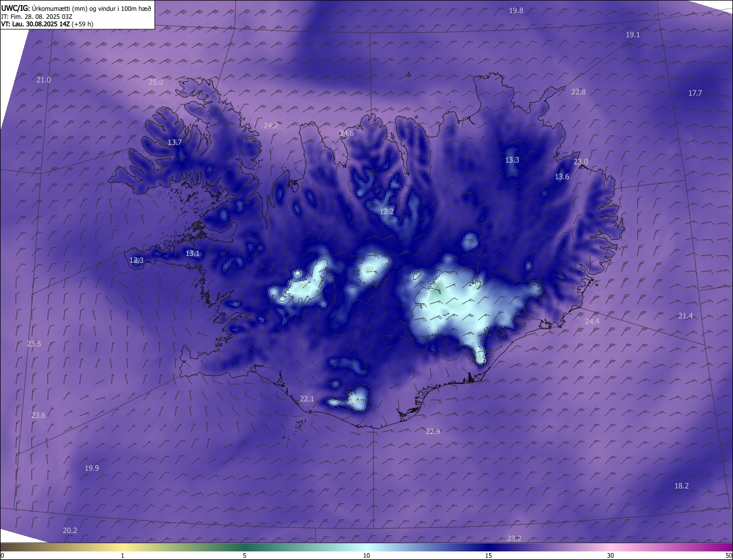Click the 23.2 value label
733x560 pixels.
514,538
